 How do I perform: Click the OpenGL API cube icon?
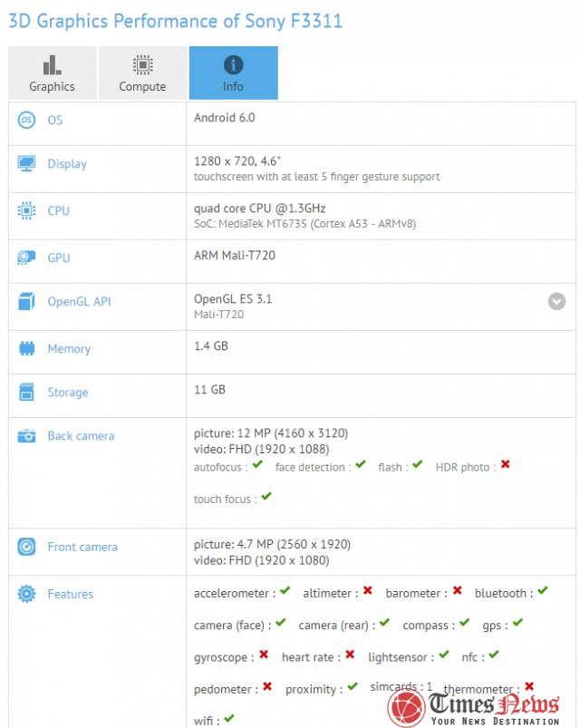click(26, 302)
